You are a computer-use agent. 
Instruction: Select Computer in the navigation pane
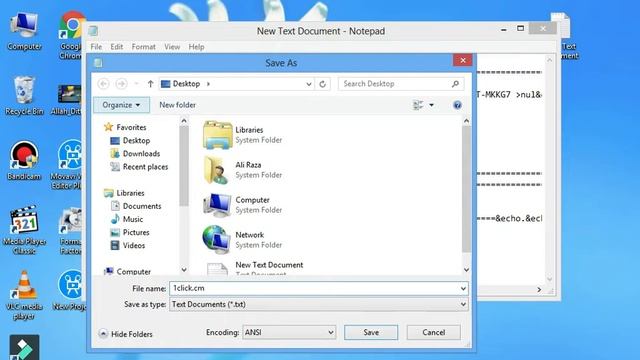coord(127,271)
